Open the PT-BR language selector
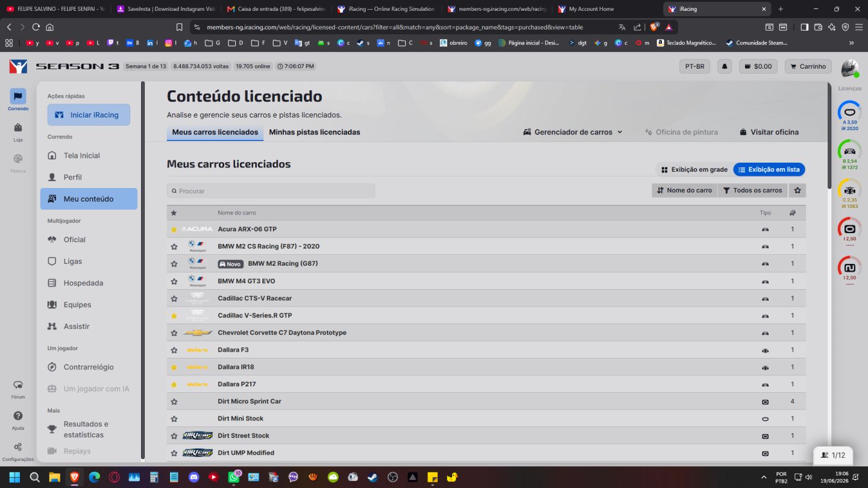Viewport: 868px width, 488px height. tap(695, 66)
